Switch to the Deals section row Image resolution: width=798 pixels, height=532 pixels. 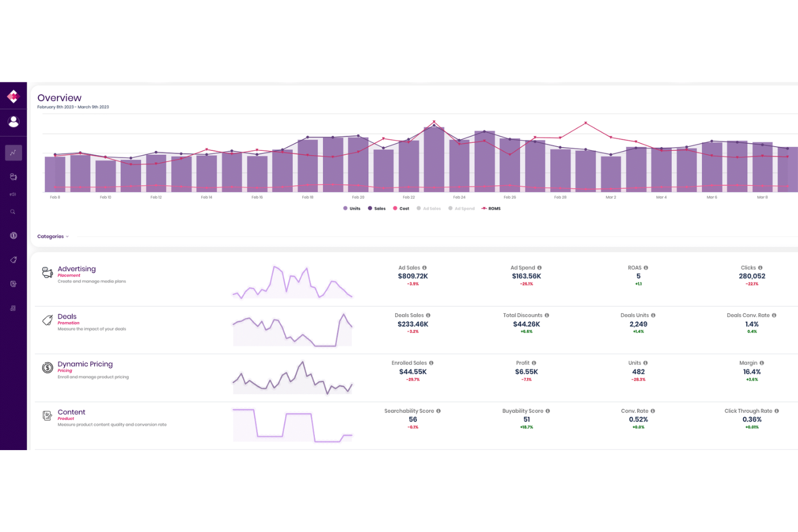click(x=67, y=316)
